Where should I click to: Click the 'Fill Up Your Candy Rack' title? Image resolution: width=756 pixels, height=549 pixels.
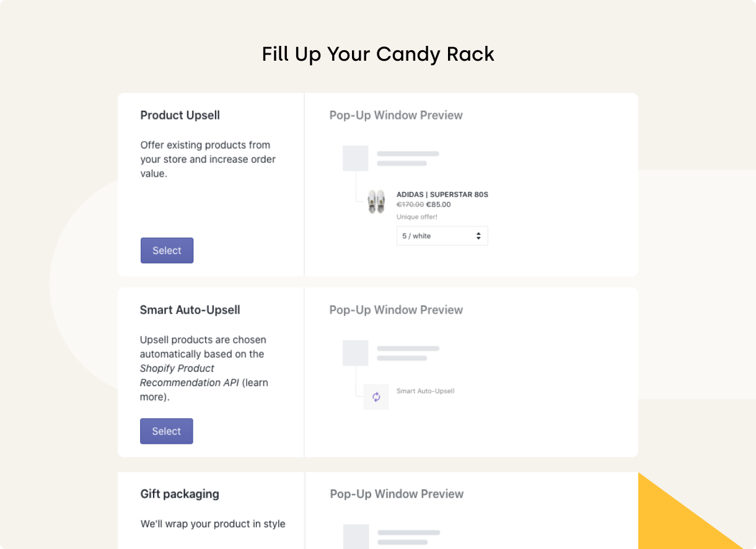(x=378, y=54)
